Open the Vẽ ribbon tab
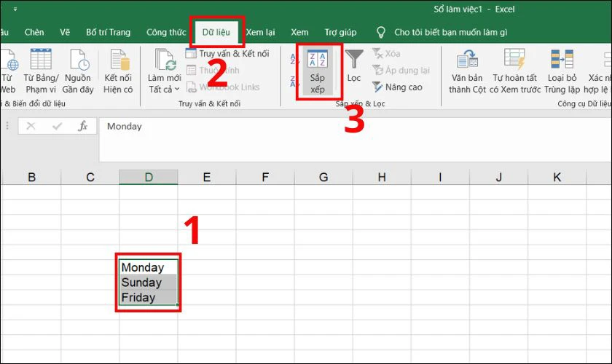 (x=65, y=32)
